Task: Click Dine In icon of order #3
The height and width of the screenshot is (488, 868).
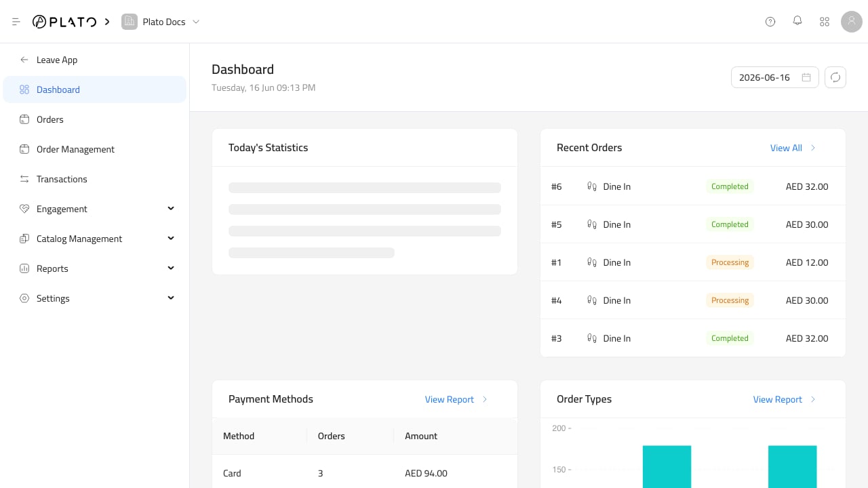Action: click(591, 338)
